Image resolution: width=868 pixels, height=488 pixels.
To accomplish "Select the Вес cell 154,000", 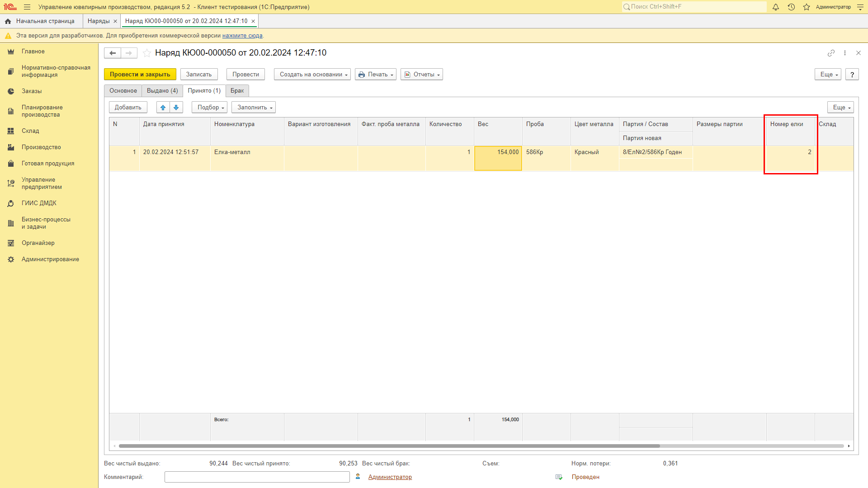I will pos(498,158).
